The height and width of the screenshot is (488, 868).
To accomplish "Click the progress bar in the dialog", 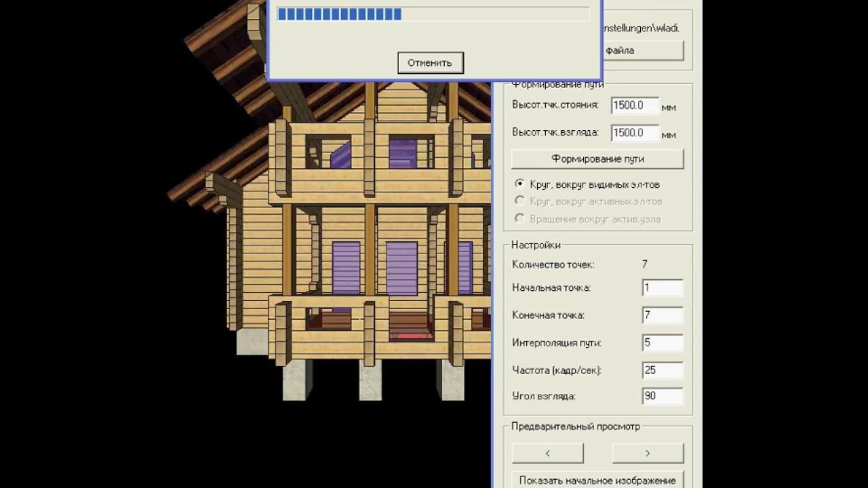I will pyautogui.click(x=433, y=14).
